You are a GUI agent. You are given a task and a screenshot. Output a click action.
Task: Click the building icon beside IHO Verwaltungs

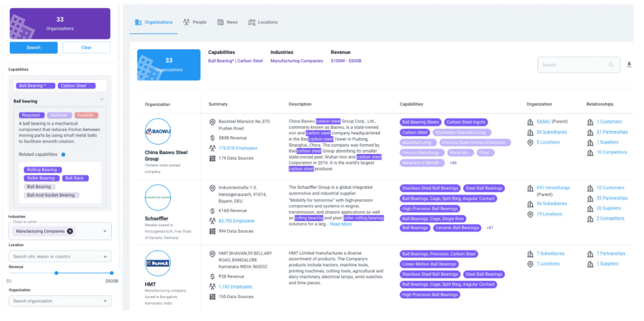point(530,188)
